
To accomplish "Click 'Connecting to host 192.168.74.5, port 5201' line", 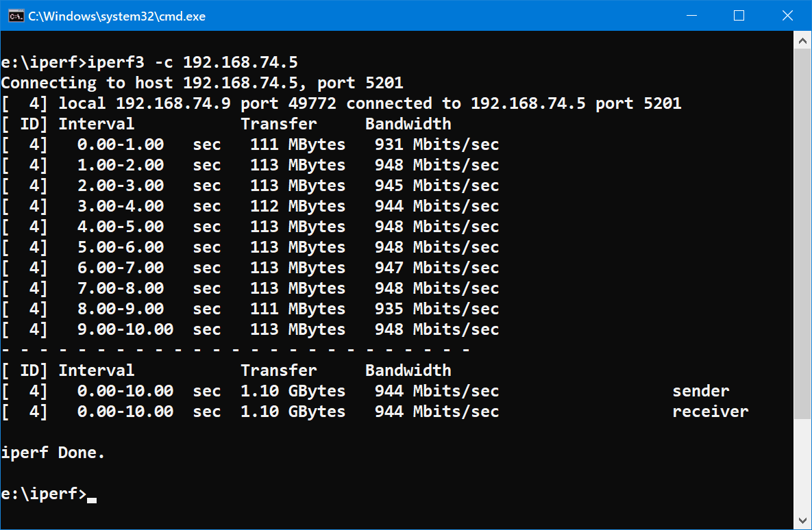I will tap(202, 83).
